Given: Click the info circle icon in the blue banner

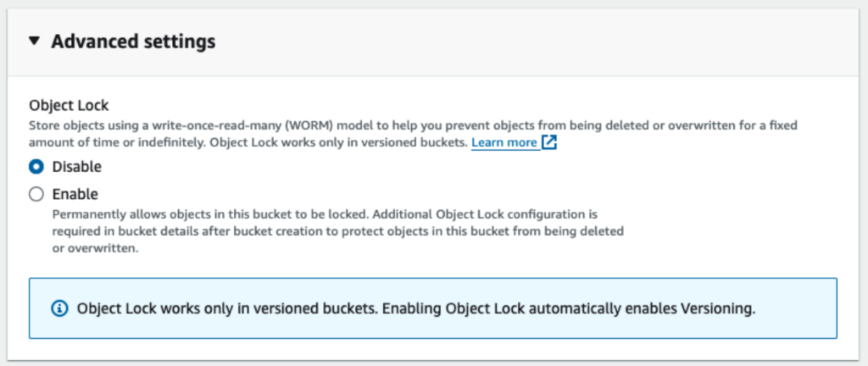Looking at the screenshot, I should point(60,308).
